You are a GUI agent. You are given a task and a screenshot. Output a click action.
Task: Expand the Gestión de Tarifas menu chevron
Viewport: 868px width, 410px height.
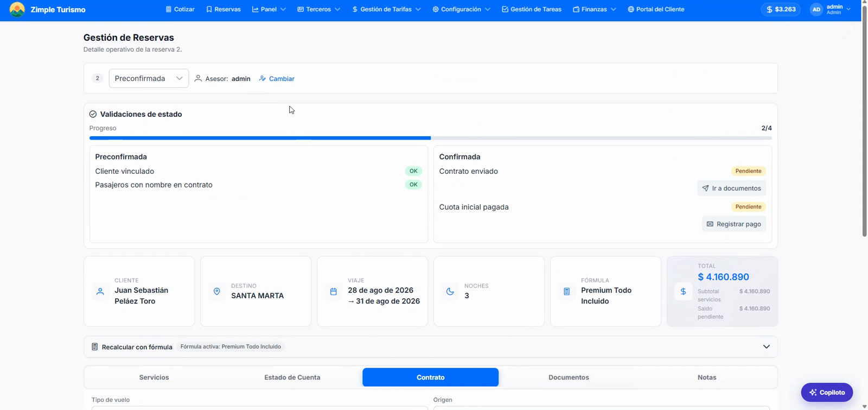tap(418, 9)
